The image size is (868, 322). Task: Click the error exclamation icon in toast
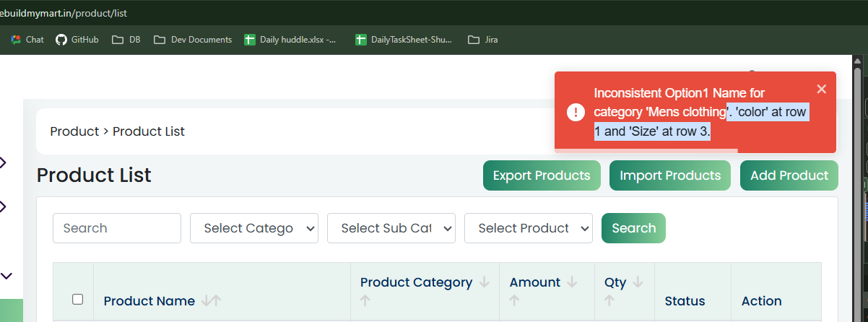[x=576, y=112]
